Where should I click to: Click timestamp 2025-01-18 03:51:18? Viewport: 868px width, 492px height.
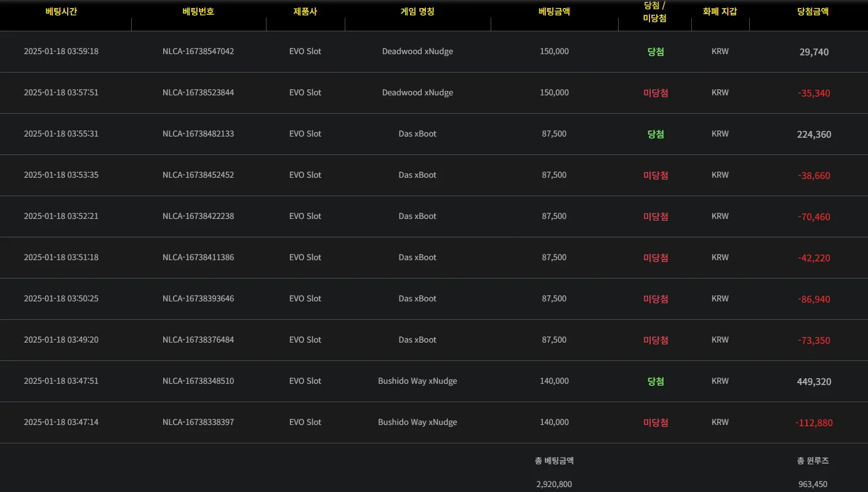click(61, 258)
